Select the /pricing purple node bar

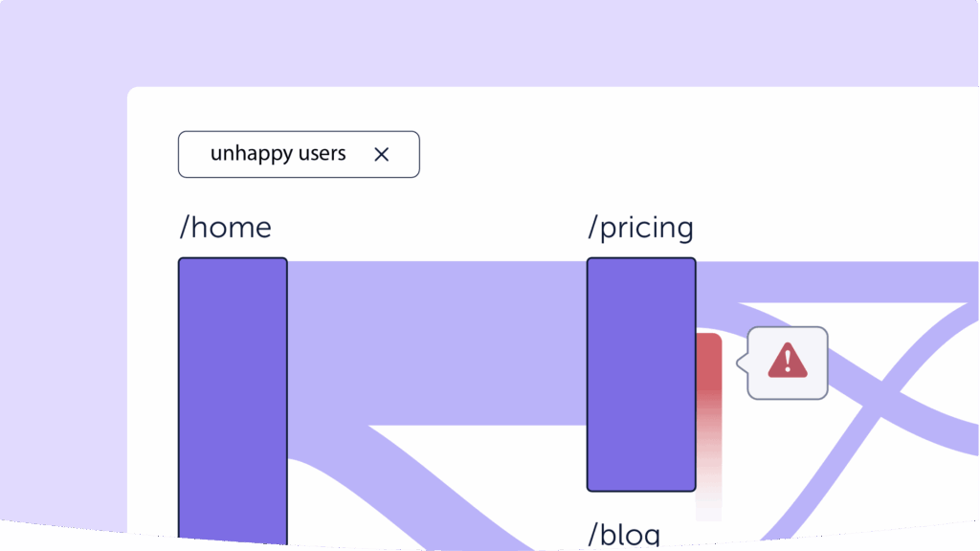click(641, 374)
